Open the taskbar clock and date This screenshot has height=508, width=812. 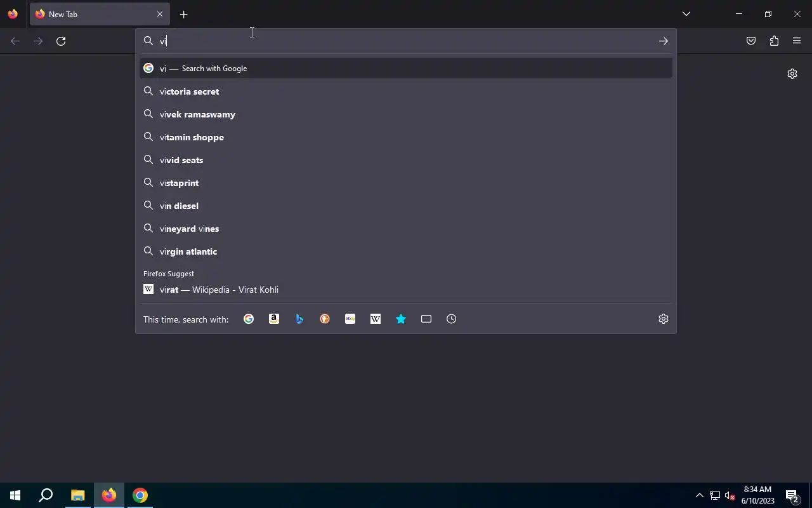point(758,495)
